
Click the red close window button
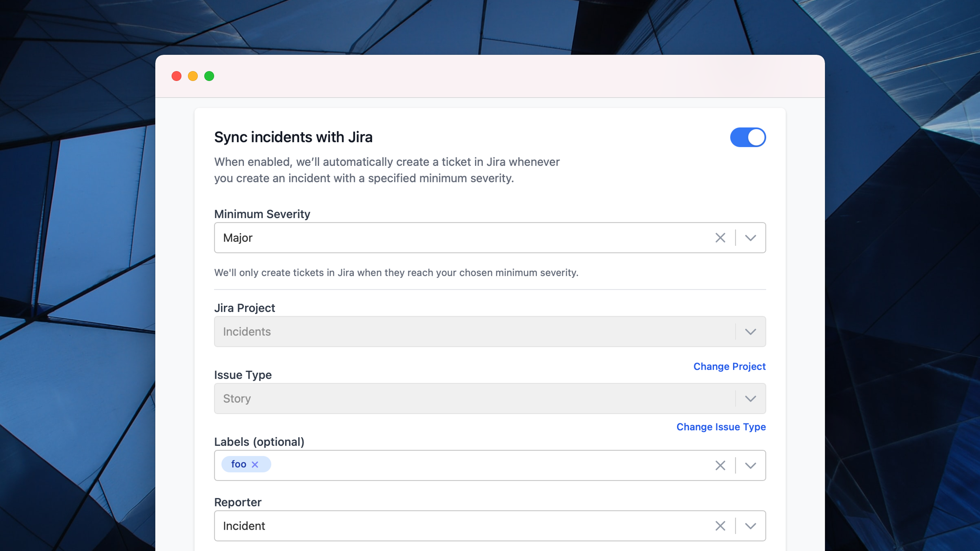(177, 76)
